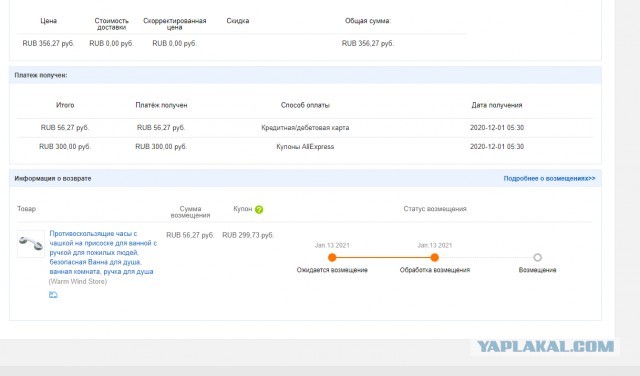
Task: Click coupon refund 'RUB 299,73 руб.'
Action: click(x=248, y=235)
